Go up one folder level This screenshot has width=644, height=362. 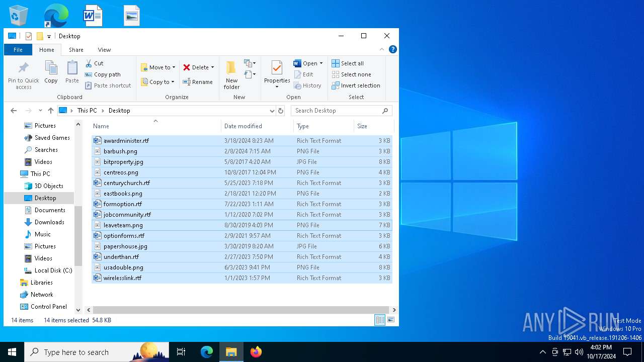tap(50, 111)
